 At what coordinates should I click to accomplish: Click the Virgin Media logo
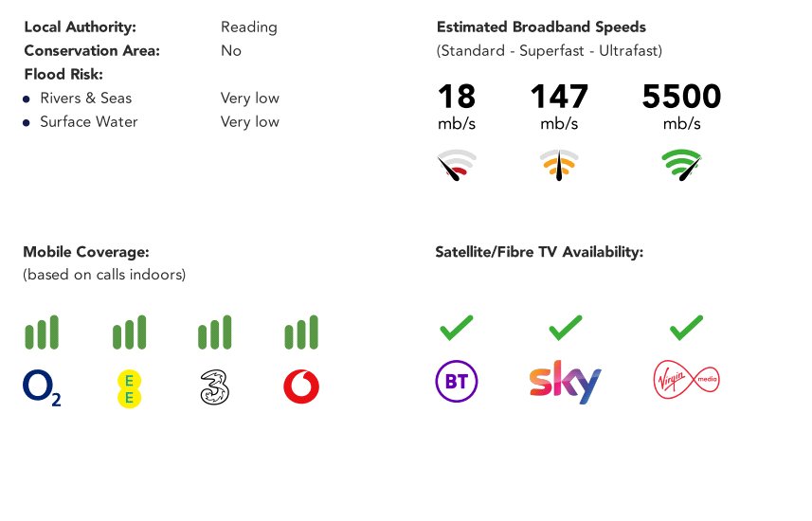click(686, 380)
